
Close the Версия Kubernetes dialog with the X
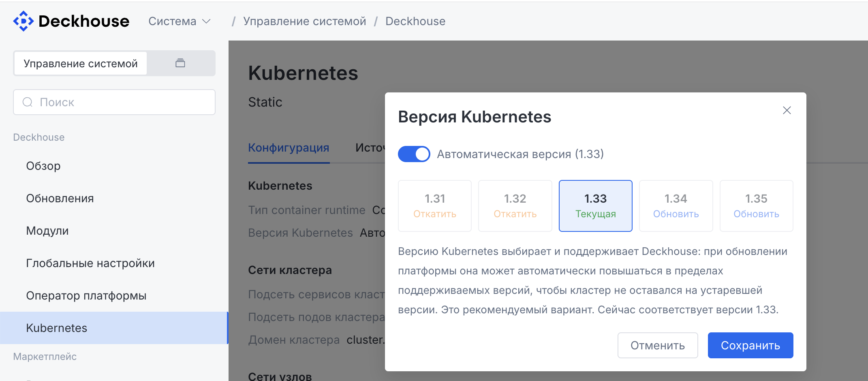pyautogui.click(x=787, y=110)
